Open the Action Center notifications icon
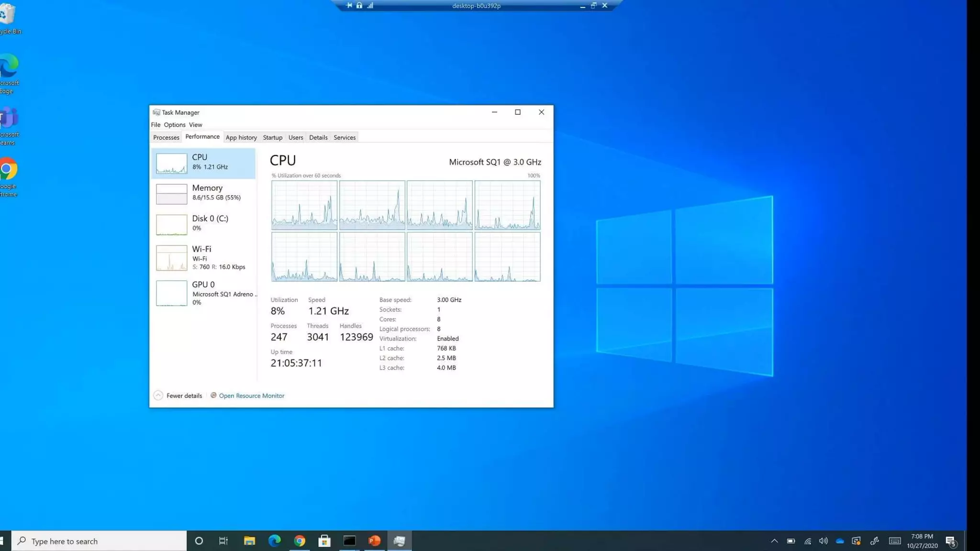This screenshot has height=551, width=980. click(950, 541)
